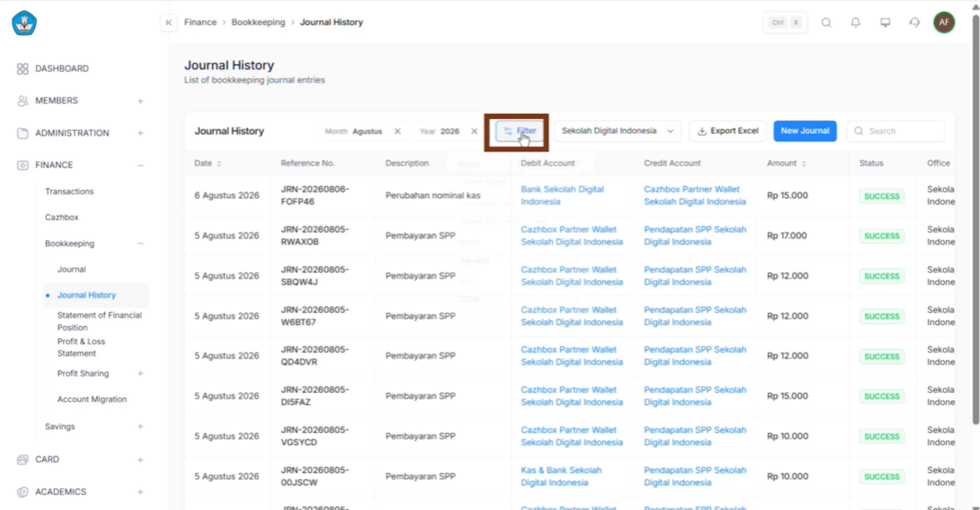Open Profit & Loss Statement
Viewport: 980px width, 510px height.
click(x=81, y=348)
